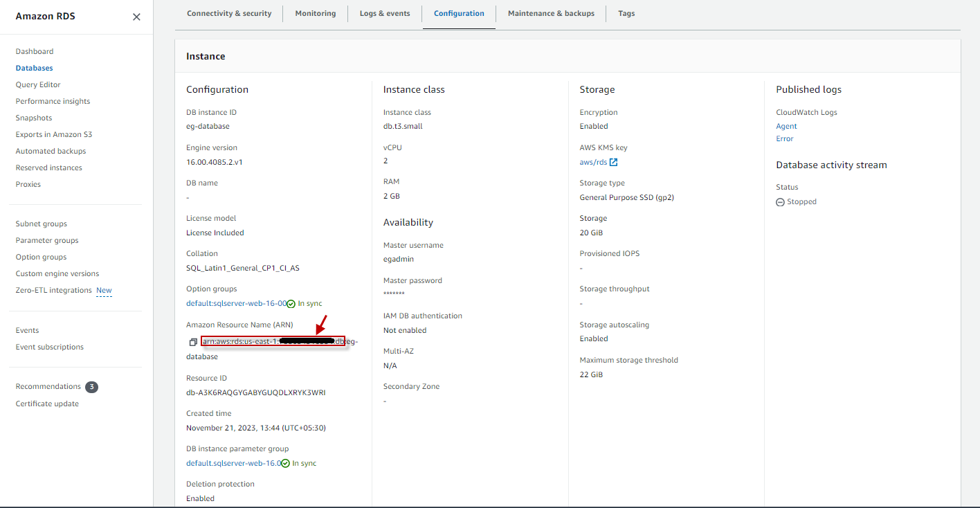
Task: Click collation SQL_Latin1_General_CP1_CI_AS value
Action: pyautogui.click(x=243, y=268)
